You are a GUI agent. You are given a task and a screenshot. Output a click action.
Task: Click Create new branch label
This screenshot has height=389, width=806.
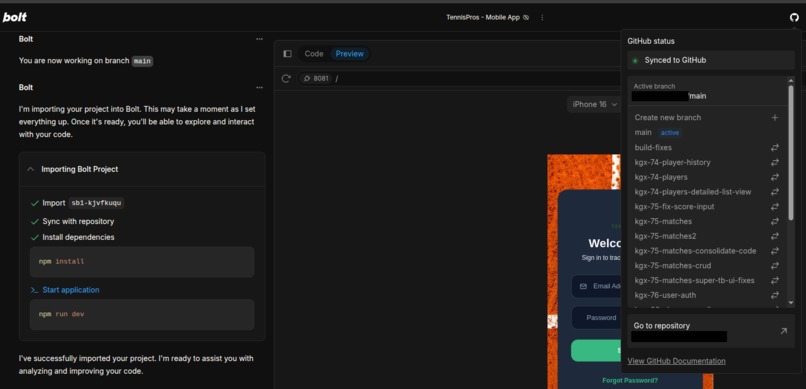click(668, 118)
